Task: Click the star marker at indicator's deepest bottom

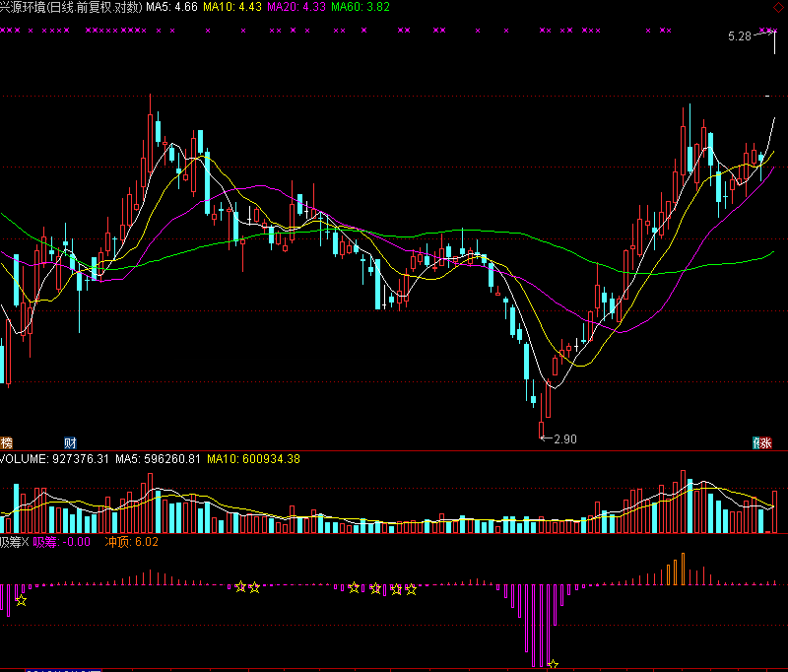Action: [x=553, y=665]
